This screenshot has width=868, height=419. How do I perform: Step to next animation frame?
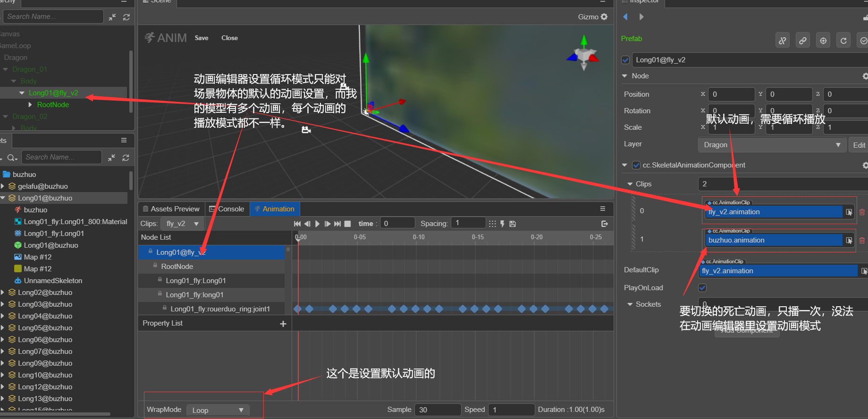pos(328,224)
